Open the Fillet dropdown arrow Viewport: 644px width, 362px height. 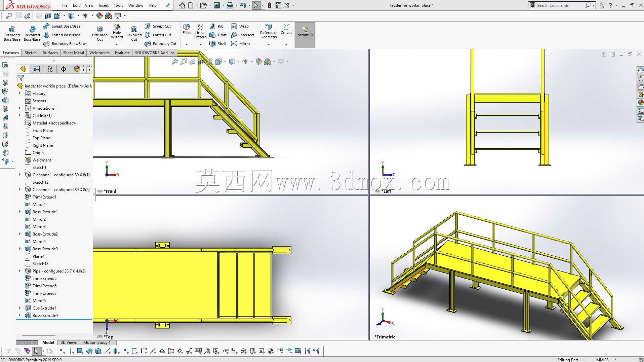click(187, 44)
